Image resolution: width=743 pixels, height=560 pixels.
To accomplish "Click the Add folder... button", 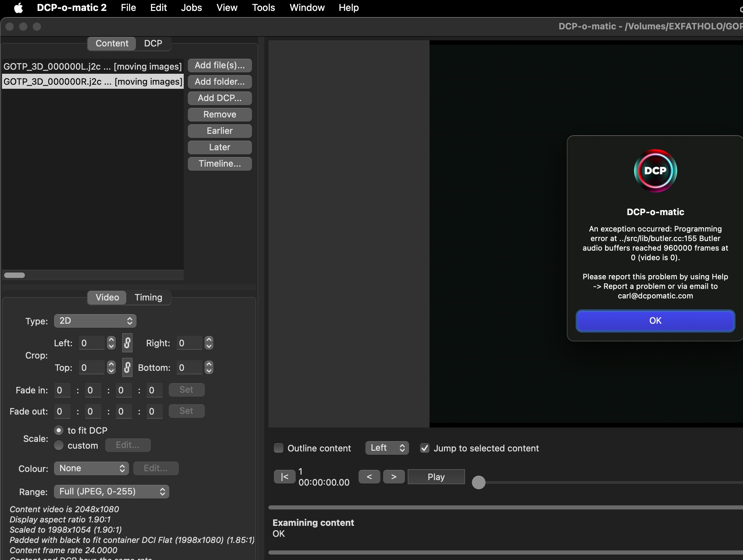I will [220, 82].
